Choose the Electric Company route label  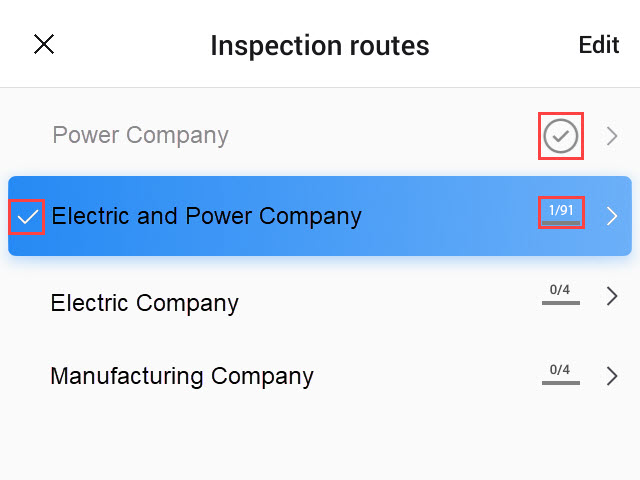click(x=144, y=303)
